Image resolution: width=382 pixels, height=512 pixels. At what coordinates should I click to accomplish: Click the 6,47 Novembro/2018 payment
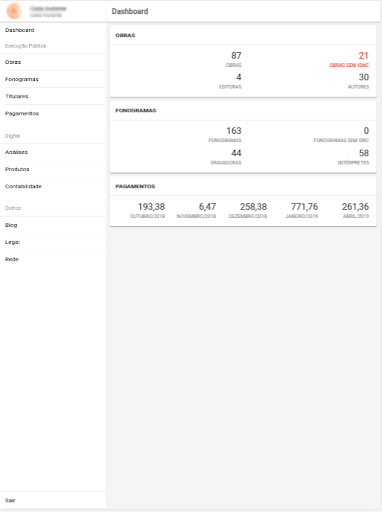point(207,207)
